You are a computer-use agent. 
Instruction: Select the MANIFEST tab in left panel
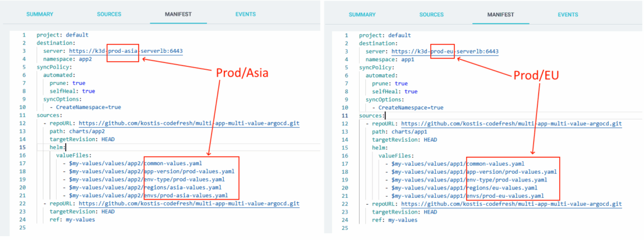click(x=178, y=14)
